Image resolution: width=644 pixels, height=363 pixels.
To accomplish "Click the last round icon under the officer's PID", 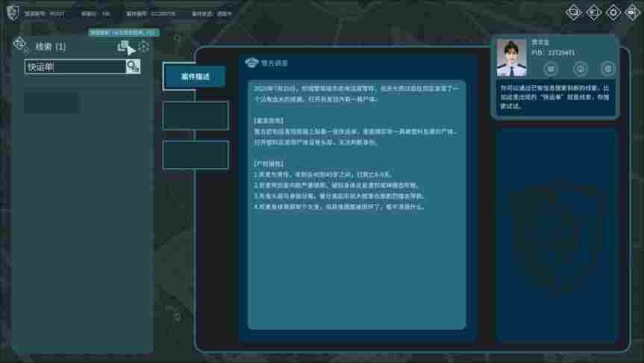I will tap(608, 69).
